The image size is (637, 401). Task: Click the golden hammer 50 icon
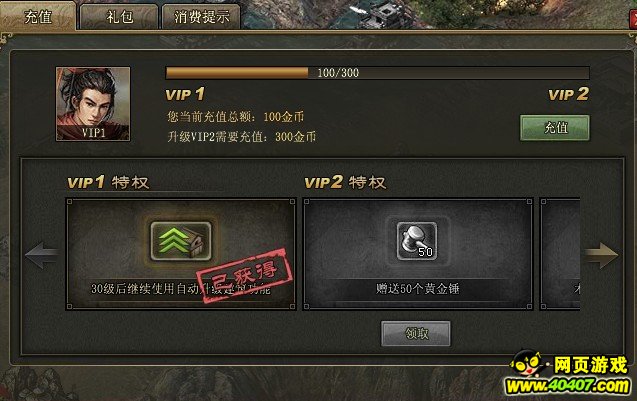[417, 241]
